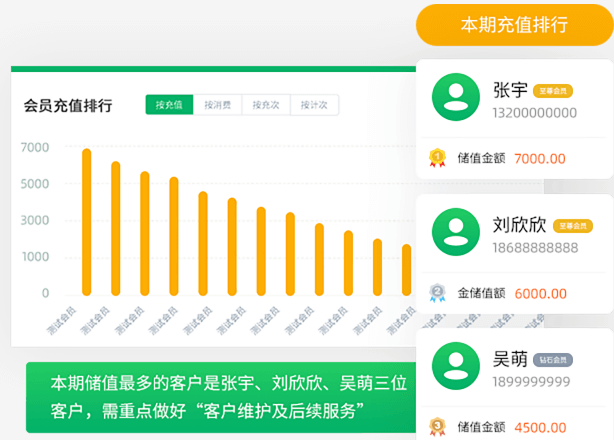Viewport: 614px width, 440px height.
Task: Click the green summary banner about top customers
Action: tap(218, 398)
